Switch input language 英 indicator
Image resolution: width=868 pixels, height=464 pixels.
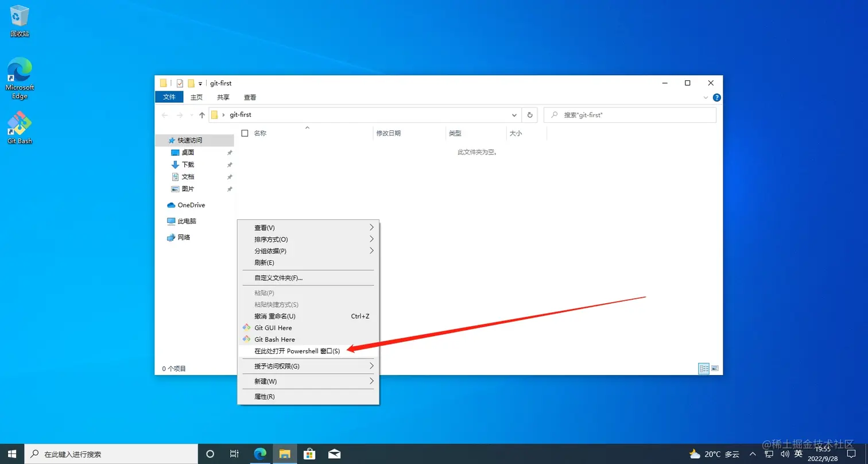click(x=799, y=454)
